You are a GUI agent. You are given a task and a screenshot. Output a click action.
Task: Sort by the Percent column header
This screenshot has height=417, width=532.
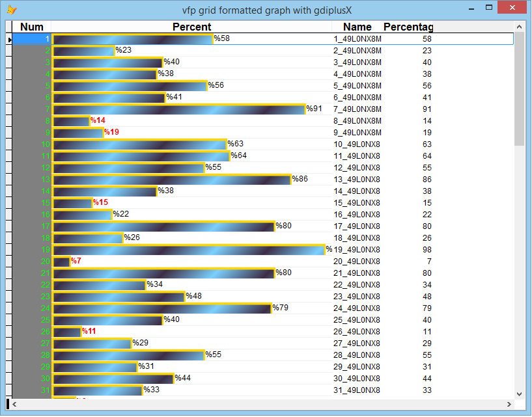tap(191, 27)
